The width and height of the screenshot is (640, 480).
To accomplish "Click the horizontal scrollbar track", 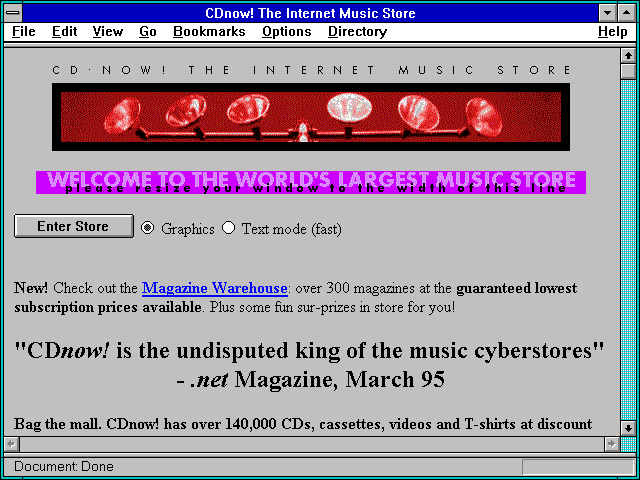I will [x=312, y=444].
